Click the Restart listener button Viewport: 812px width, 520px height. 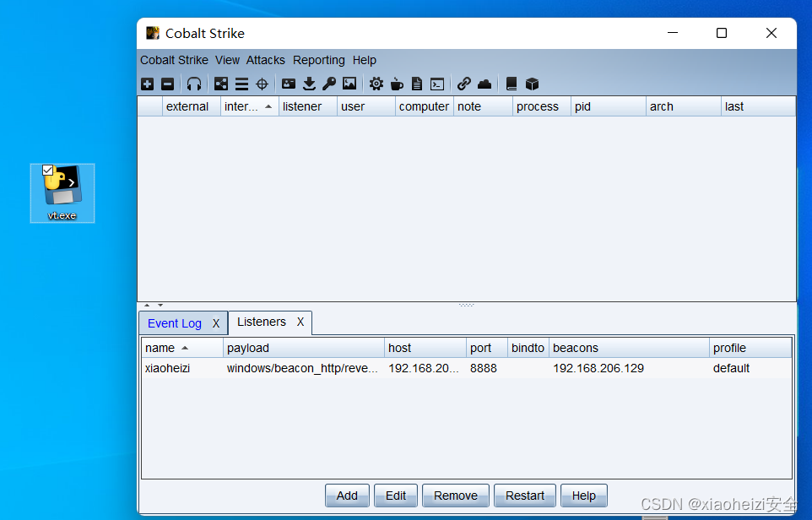coord(524,496)
